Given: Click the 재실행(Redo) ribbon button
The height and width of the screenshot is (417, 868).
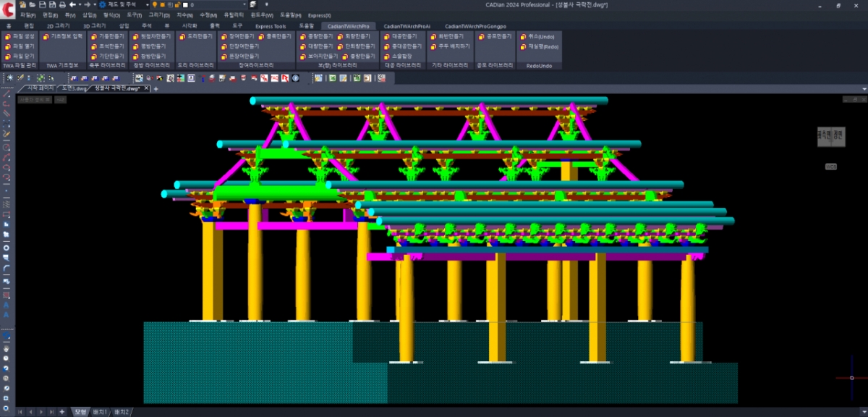Looking at the screenshot, I should (540, 46).
